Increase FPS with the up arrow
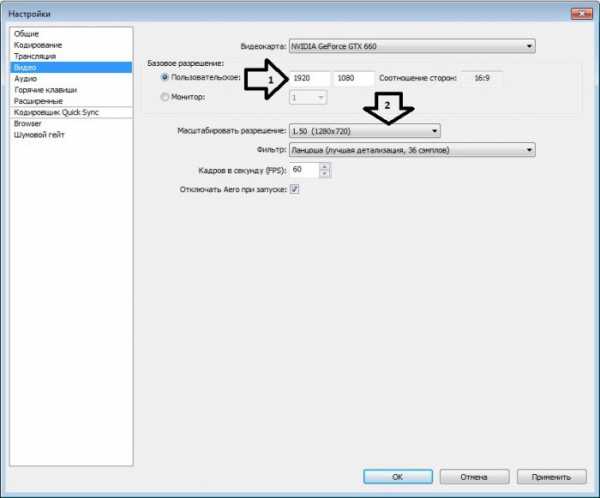 [x=324, y=167]
